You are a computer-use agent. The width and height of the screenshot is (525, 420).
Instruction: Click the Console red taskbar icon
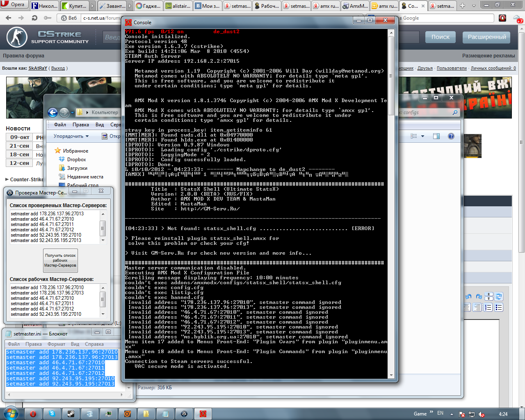(x=203, y=414)
